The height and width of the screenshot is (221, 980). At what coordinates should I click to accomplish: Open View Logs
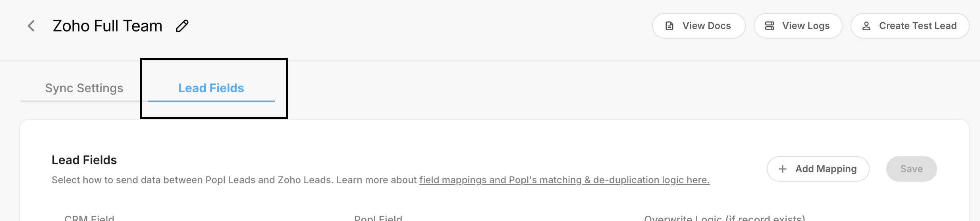click(798, 26)
